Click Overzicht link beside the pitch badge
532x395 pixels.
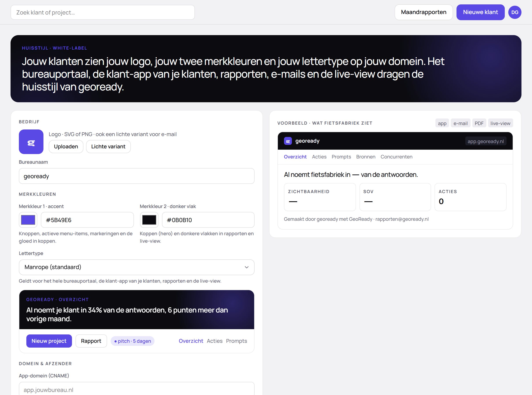point(191,341)
